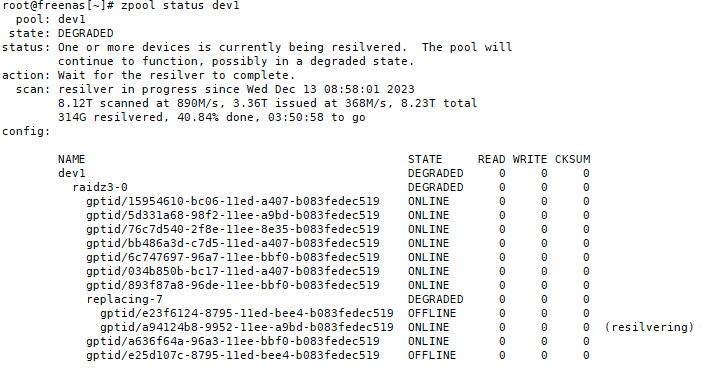Click the replacing-7 vdev entry
Viewport: 708px width, 375px height.
coord(124,300)
